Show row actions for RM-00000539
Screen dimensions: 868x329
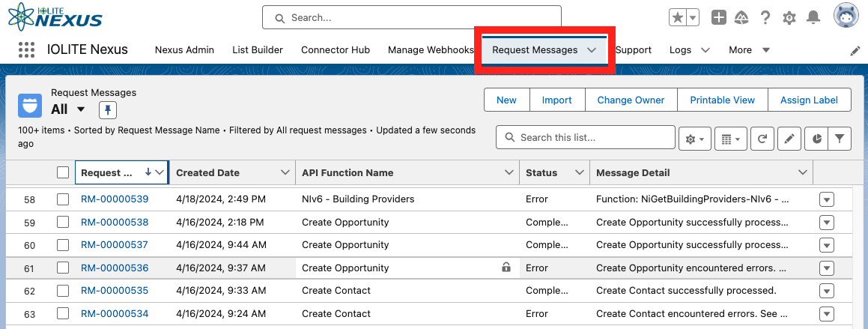[827, 199]
